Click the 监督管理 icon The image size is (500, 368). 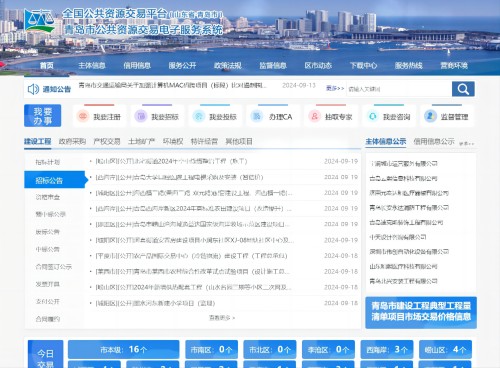(430, 116)
